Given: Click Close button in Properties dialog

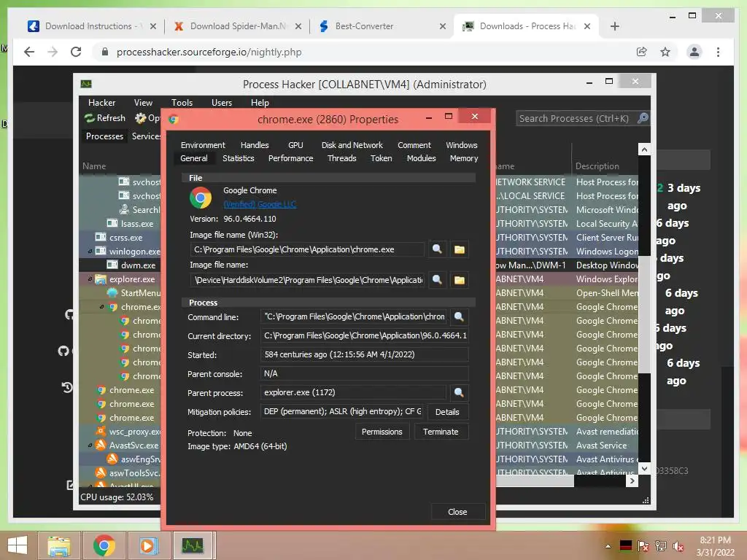Looking at the screenshot, I should [457, 512].
